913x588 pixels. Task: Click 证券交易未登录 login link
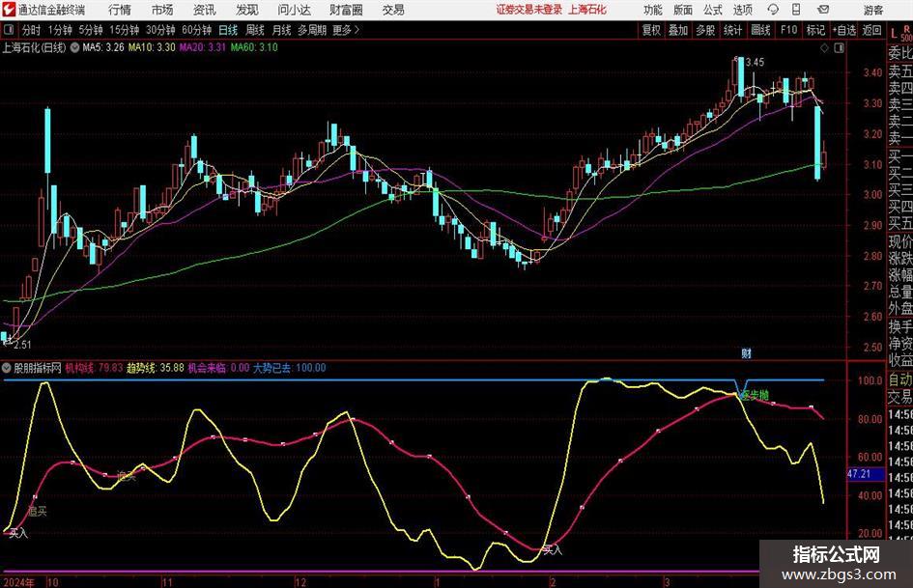[529, 10]
